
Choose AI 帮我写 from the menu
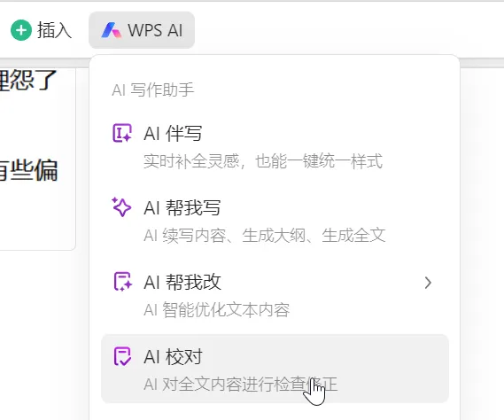coord(275,221)
